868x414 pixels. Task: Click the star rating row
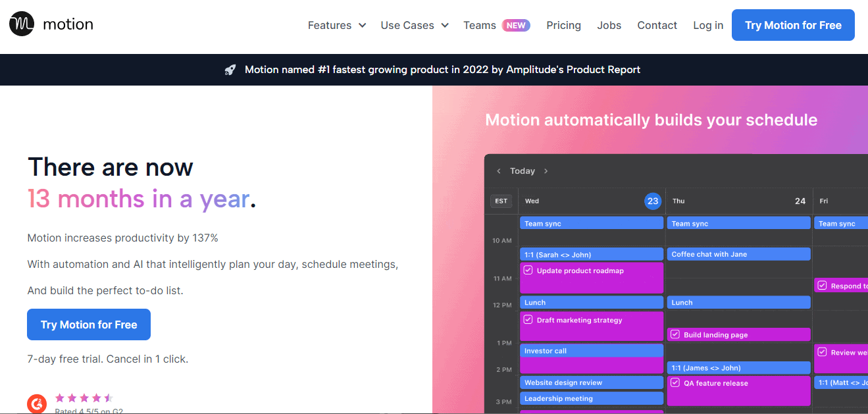coord(84,398)
